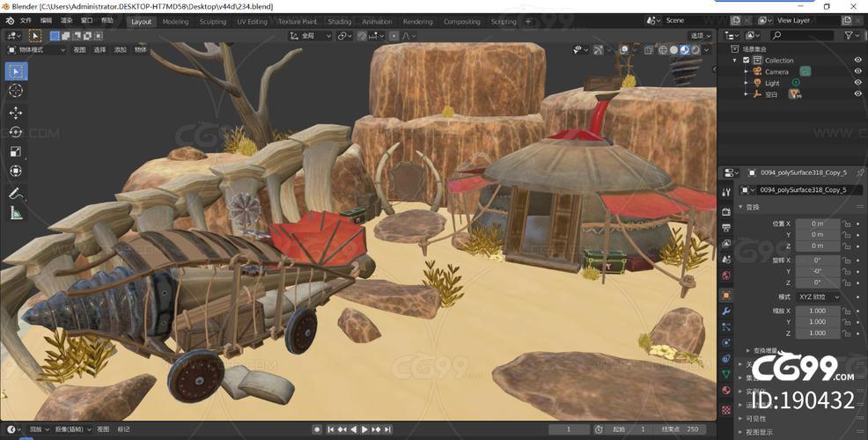Choose the Rotate tool
The image size is (868, 440).
coord(16,132)
